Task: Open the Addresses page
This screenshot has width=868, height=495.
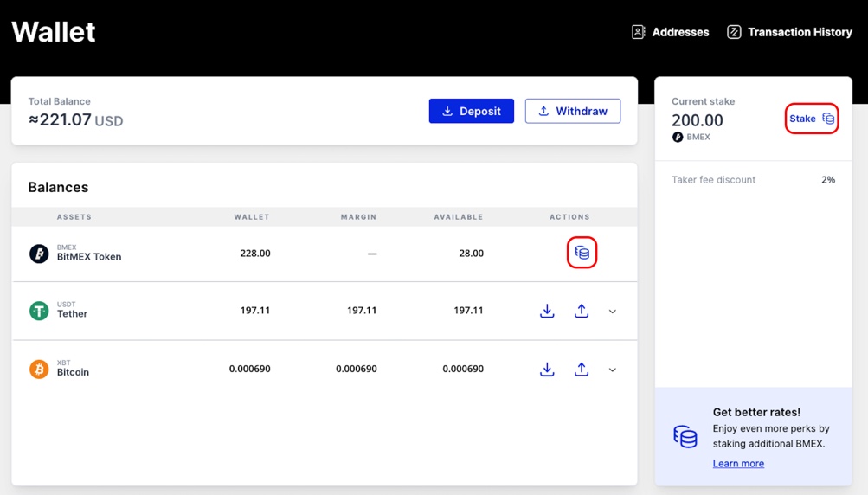Action: (671, 32)
